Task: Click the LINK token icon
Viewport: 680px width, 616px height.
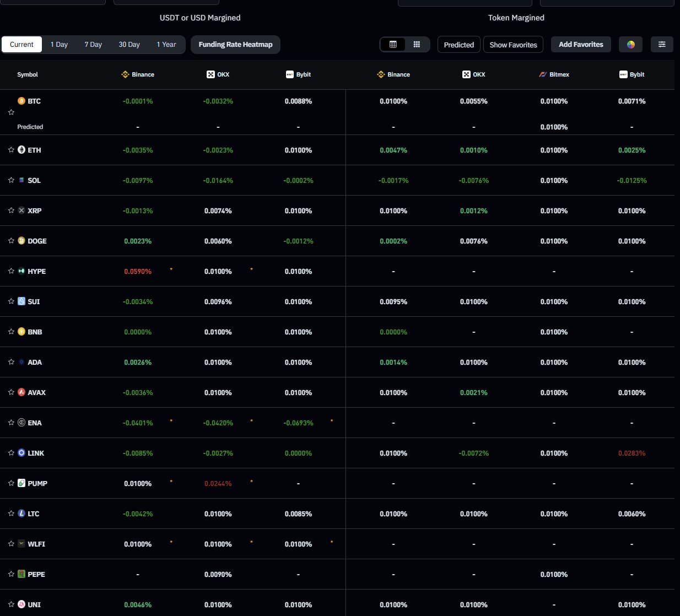Action: (21, 453)
